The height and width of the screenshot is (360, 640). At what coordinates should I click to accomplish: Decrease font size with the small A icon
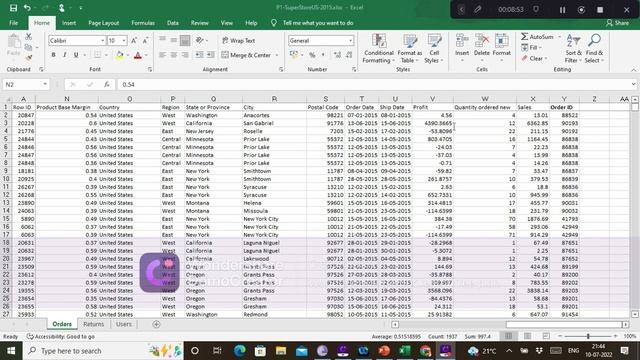[145, 40]
